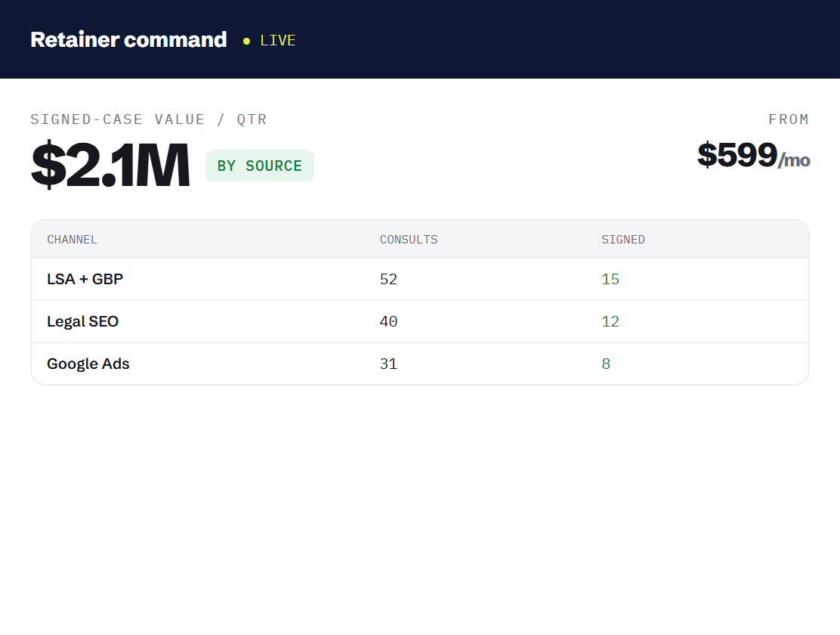Click the Retainer command title

(x=128, y=39)
